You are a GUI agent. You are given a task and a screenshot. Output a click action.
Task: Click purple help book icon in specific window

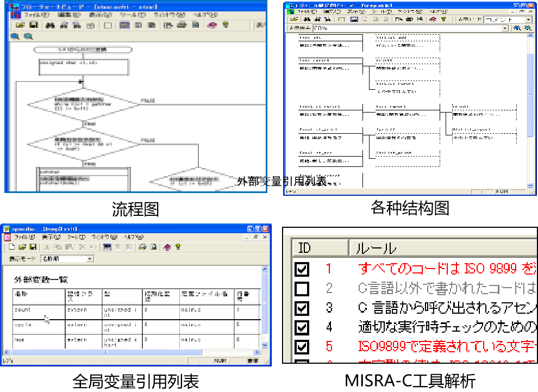coord(167,247)
